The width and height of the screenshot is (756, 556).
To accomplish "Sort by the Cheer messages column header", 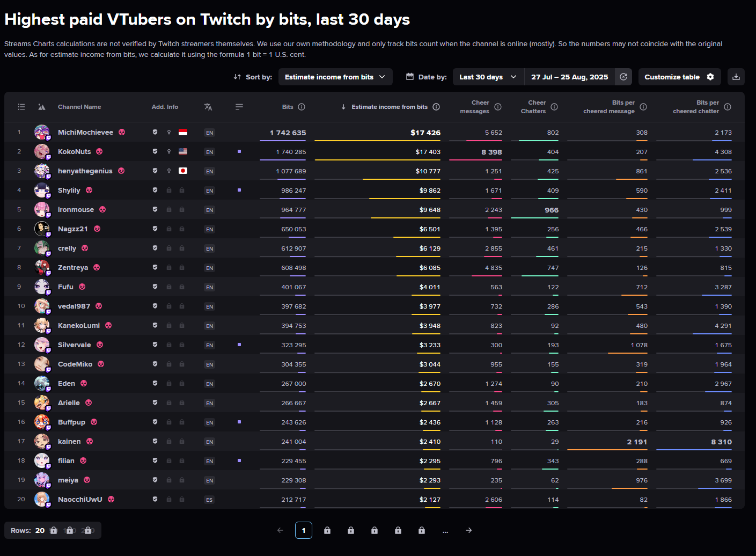I will click(x=475, y=107).
